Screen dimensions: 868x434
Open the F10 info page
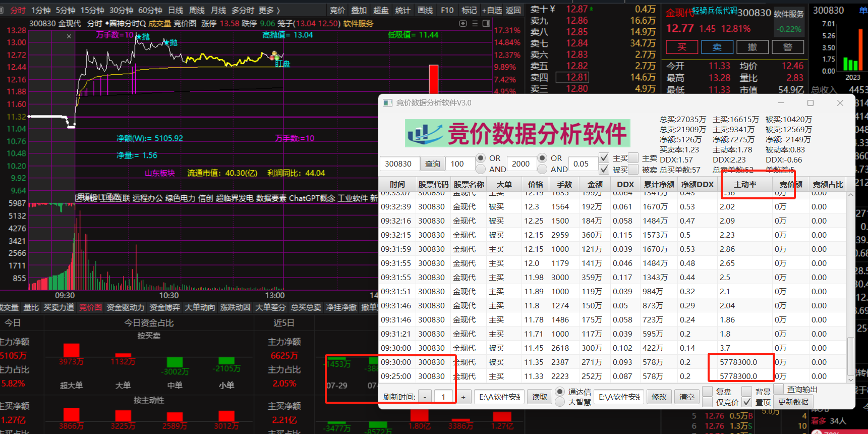tap(447, 10)
